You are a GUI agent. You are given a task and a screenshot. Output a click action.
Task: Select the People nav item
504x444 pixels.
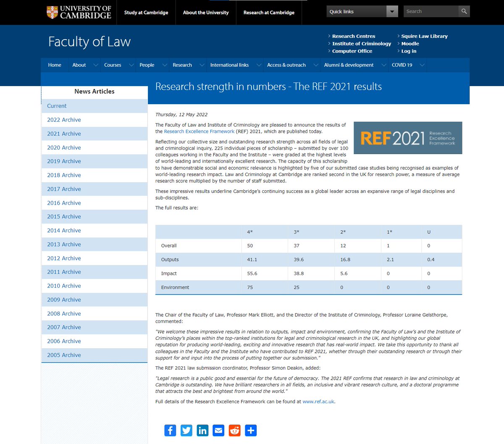[147, 65]
